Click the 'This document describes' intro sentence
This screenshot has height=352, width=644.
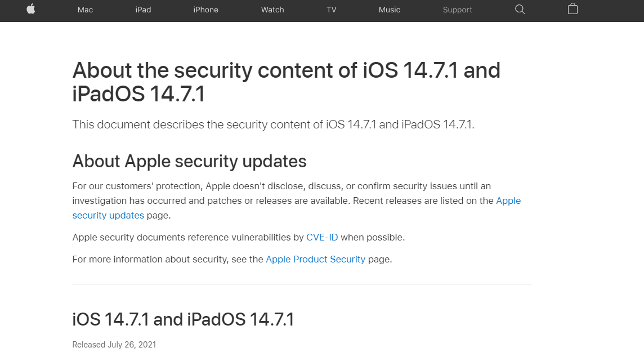(x=273, y=124)
